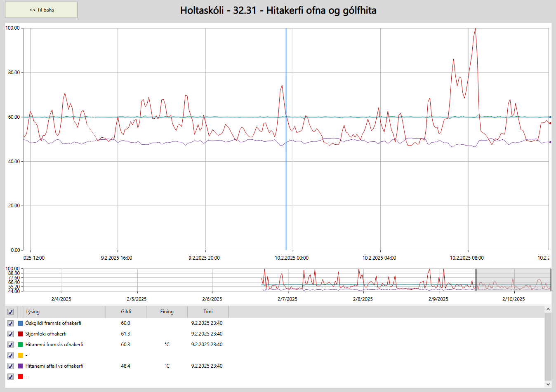Click the green Hitanemi framrás color swatch
Image resolution: width=556 pixels, height=392 pixels.
click(x=20, y=345)
